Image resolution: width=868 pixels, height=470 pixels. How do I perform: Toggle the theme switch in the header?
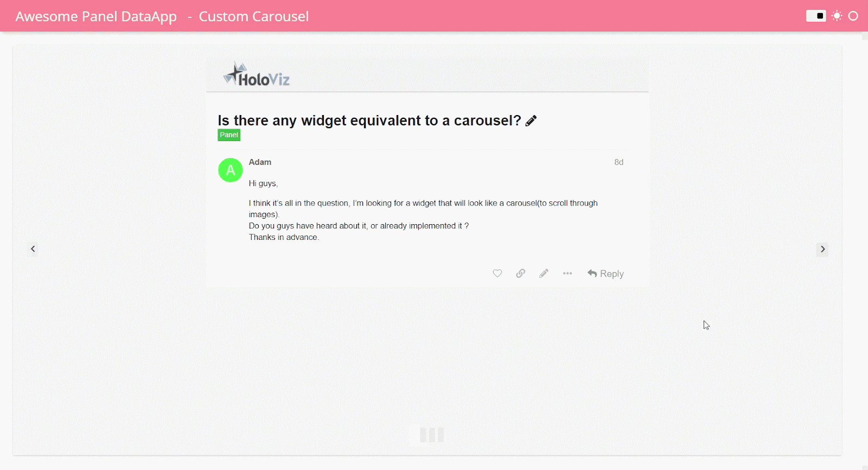click(x=816, y=16)
